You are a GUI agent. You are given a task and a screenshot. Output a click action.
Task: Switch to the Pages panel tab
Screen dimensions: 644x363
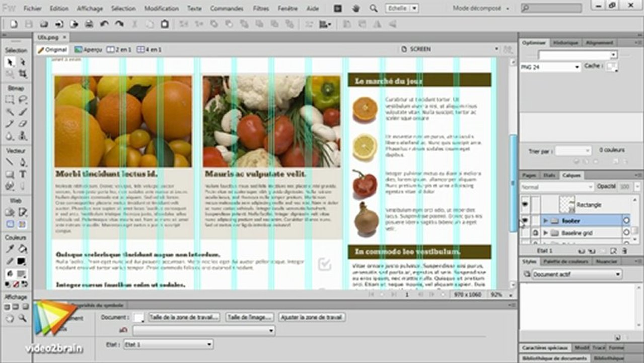[529, 175]
